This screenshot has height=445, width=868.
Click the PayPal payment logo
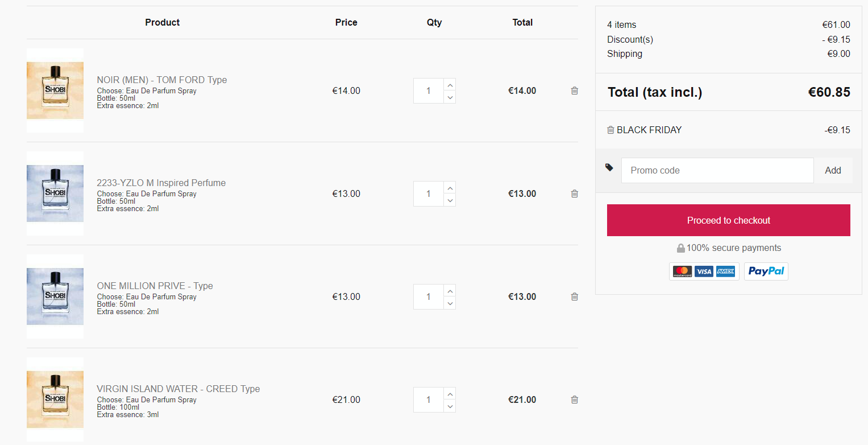coord(766,271)
